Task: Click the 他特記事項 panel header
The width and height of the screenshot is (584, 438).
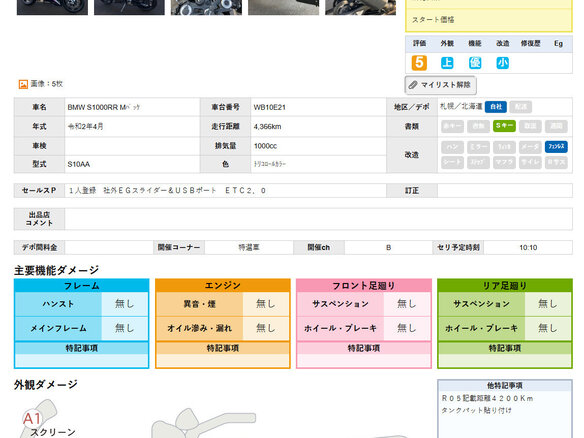Action: pos(505,385)
